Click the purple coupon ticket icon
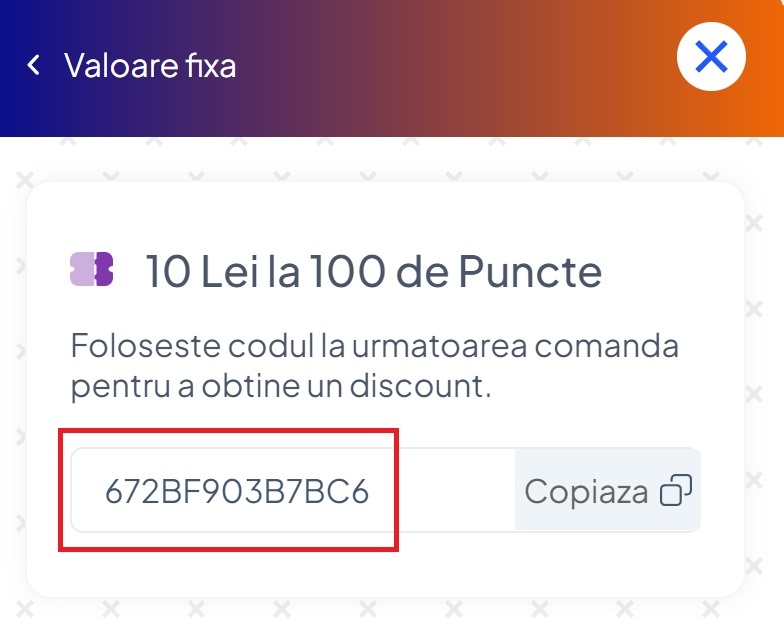The image size is (784, 619). (92, 269)
